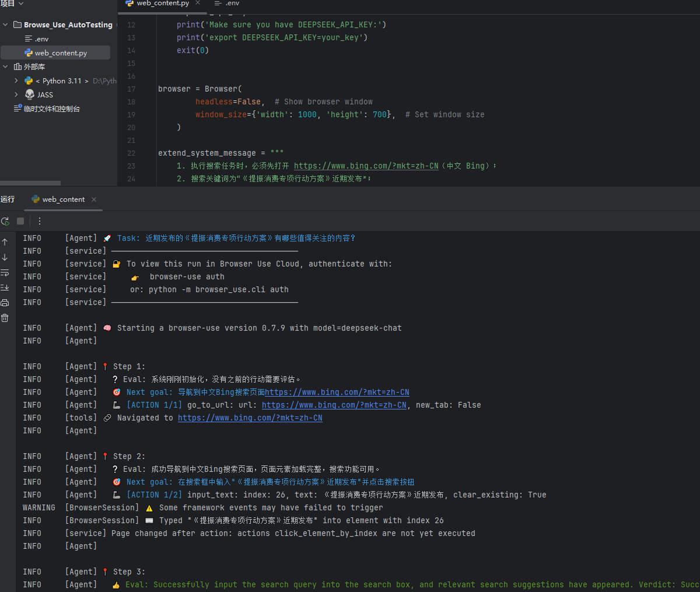Viewport: 700px width, 592px height.
Task: Click the 'Task:' log line text
Action: pos(236,239)
